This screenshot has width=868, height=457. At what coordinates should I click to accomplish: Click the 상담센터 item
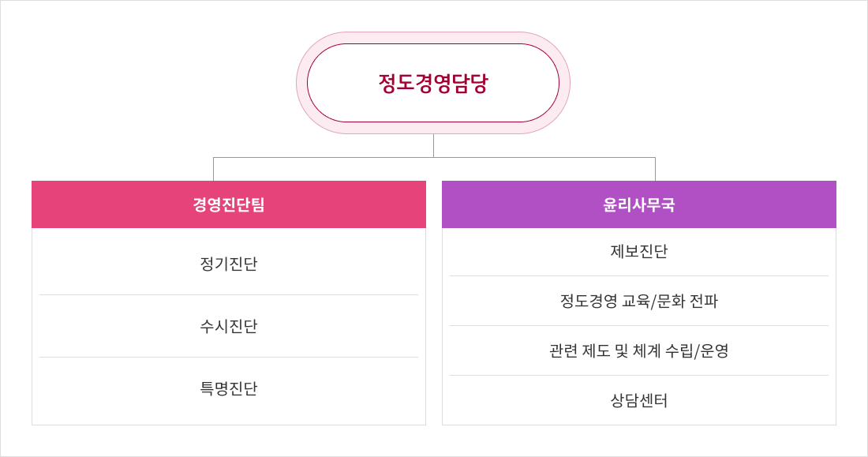click(639, 400)
